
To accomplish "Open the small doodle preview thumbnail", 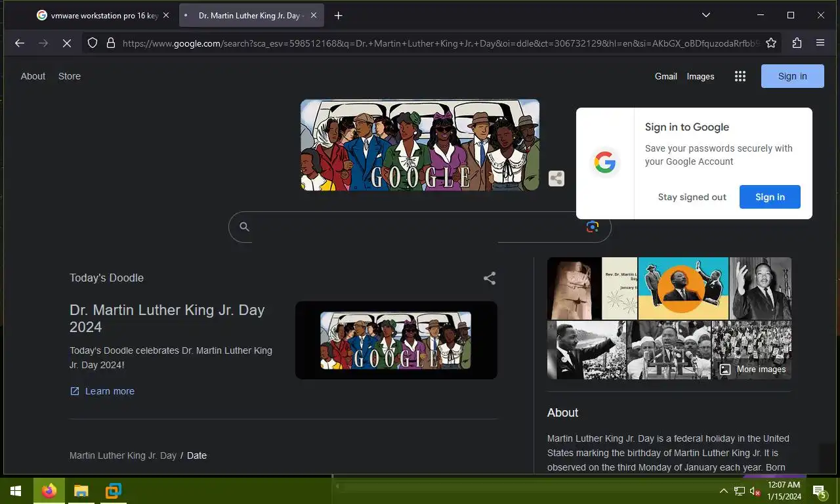I will point(396,340).
